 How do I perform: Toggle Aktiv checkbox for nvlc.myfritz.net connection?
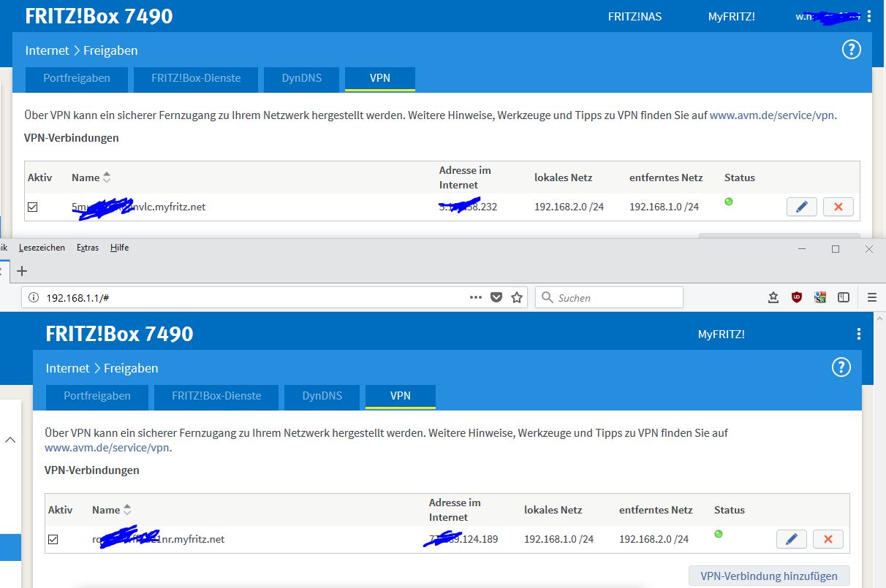(x=33, y=207)
